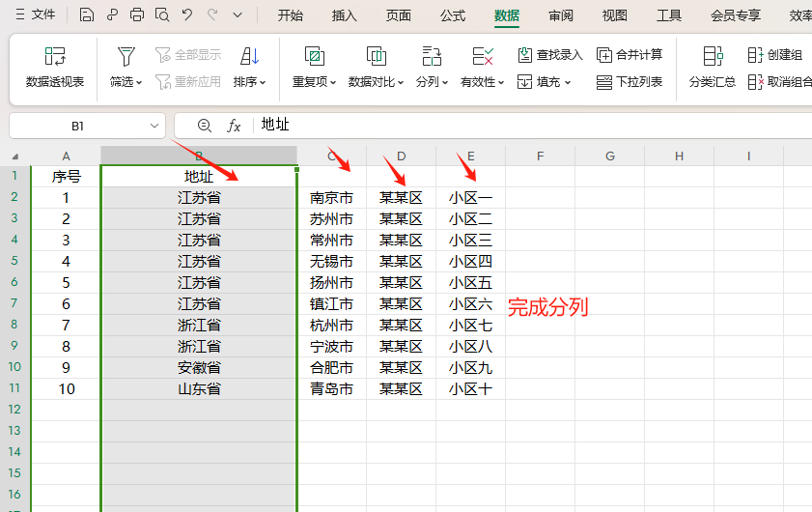Click the Print icon

click(x=137, y=14)
